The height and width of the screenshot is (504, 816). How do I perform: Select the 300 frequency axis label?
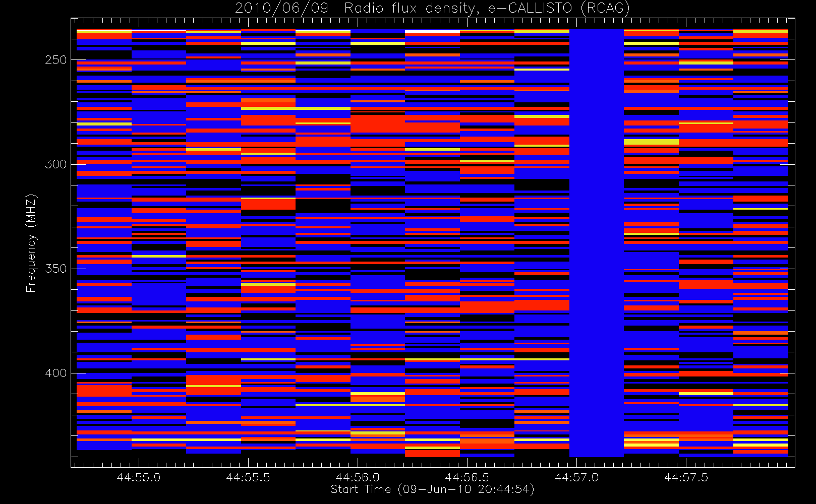coord(55,164)
